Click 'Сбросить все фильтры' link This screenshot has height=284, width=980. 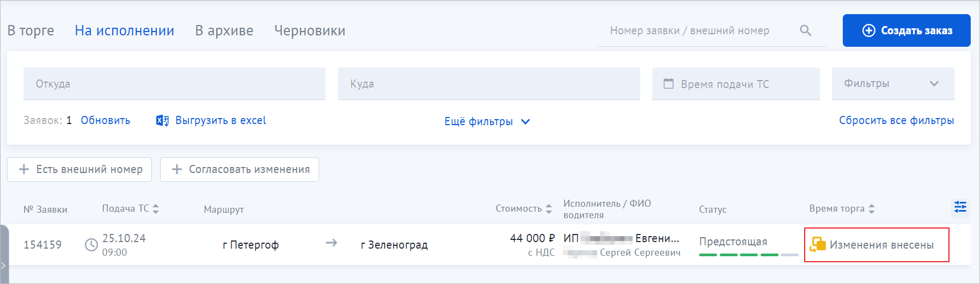click(x=896, y=120)
